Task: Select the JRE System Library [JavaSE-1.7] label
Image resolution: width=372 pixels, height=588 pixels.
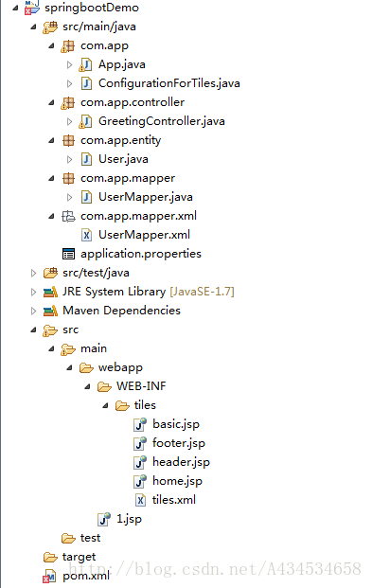Action: click(x=149, y=292)
